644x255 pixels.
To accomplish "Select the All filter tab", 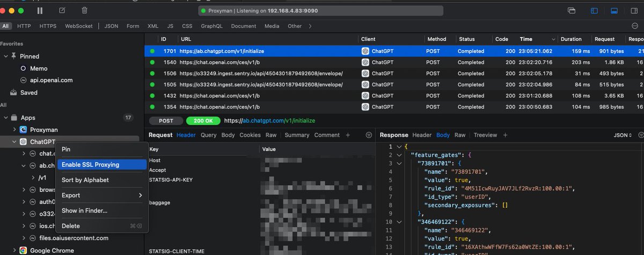I will 6,26.
